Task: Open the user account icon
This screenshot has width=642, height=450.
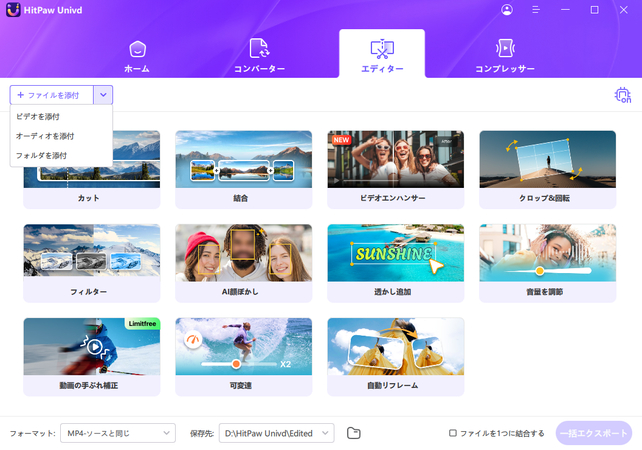Action: [507, 10]
